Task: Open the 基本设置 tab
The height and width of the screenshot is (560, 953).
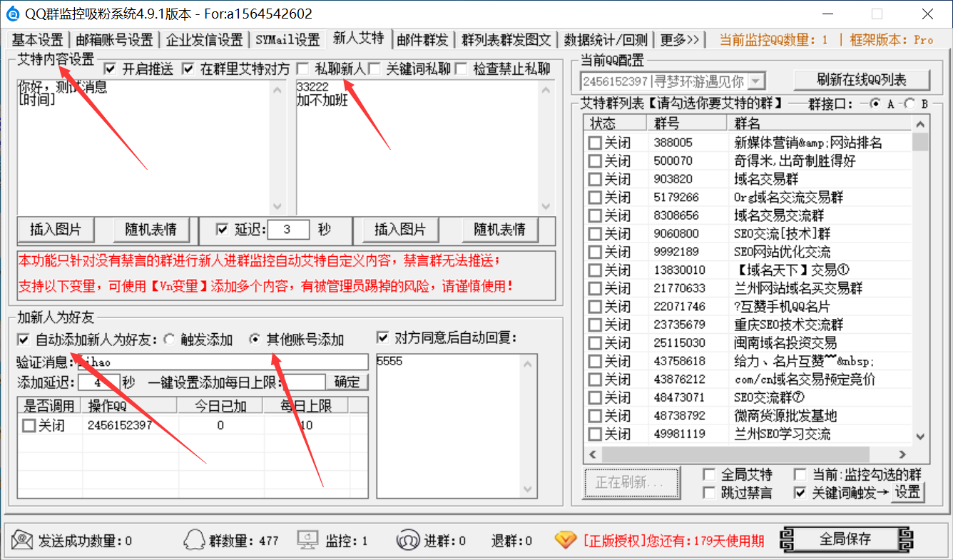Action: tap(38, 40)
